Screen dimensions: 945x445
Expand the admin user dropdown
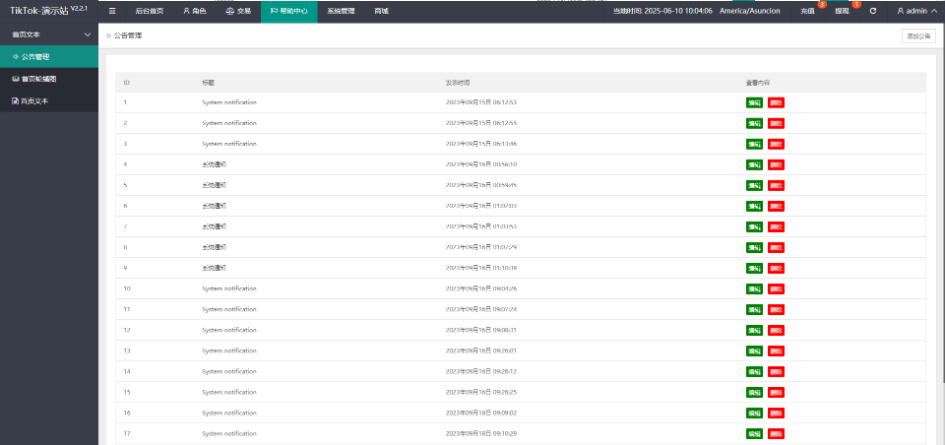(917, 11)
